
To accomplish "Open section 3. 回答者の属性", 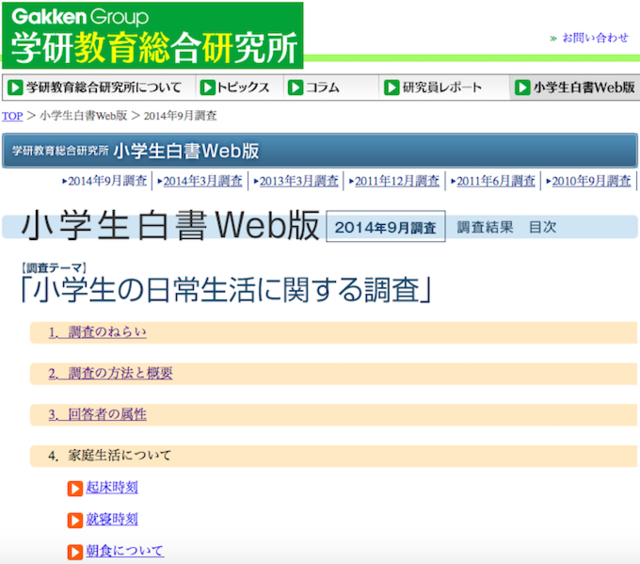I will (97, 415).
